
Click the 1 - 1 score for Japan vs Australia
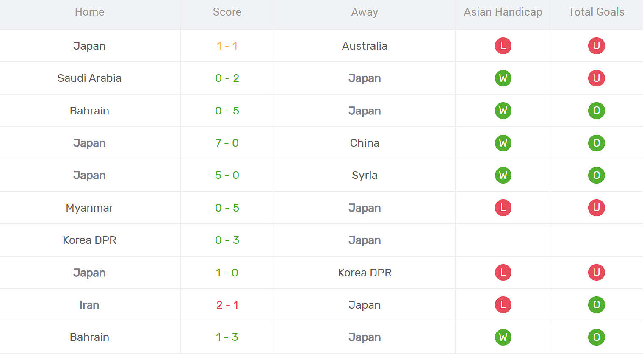227,46
